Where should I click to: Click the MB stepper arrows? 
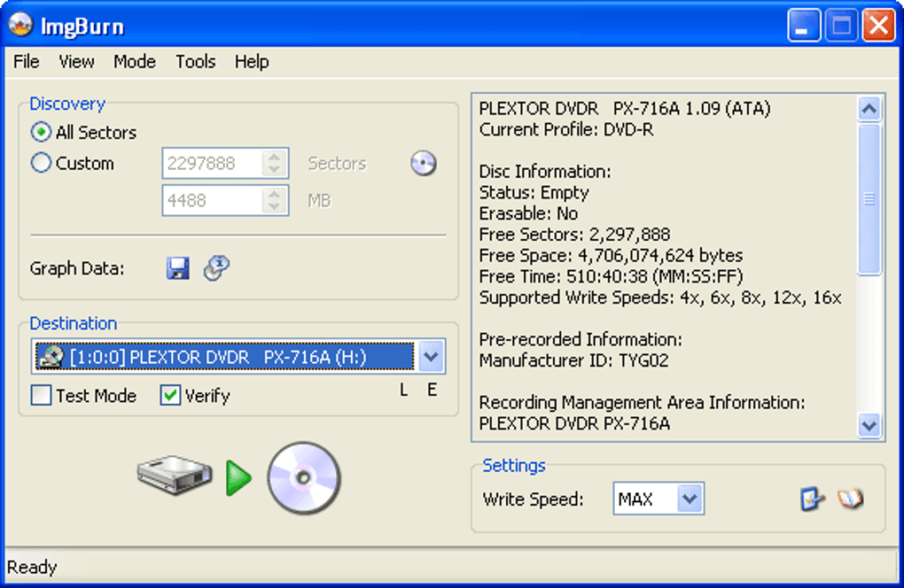tap(275, 200)
